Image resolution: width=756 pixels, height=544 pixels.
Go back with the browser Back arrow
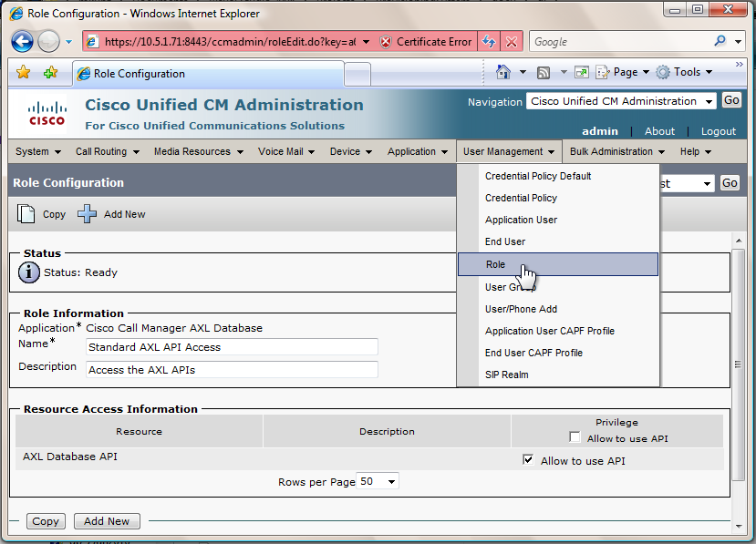point(22,41)
